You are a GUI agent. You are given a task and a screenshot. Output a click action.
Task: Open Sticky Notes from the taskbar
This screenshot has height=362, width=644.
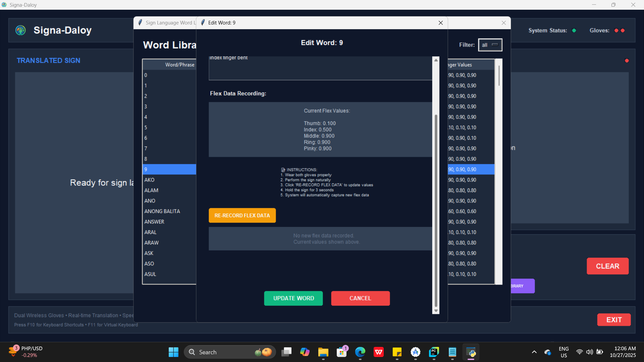pos(397,352)
